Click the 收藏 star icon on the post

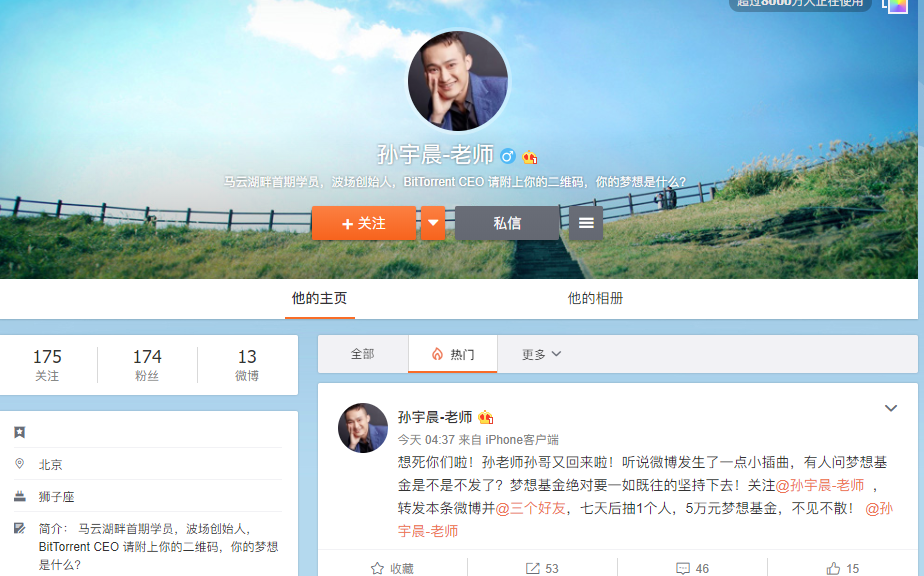[x=377, y=568]
